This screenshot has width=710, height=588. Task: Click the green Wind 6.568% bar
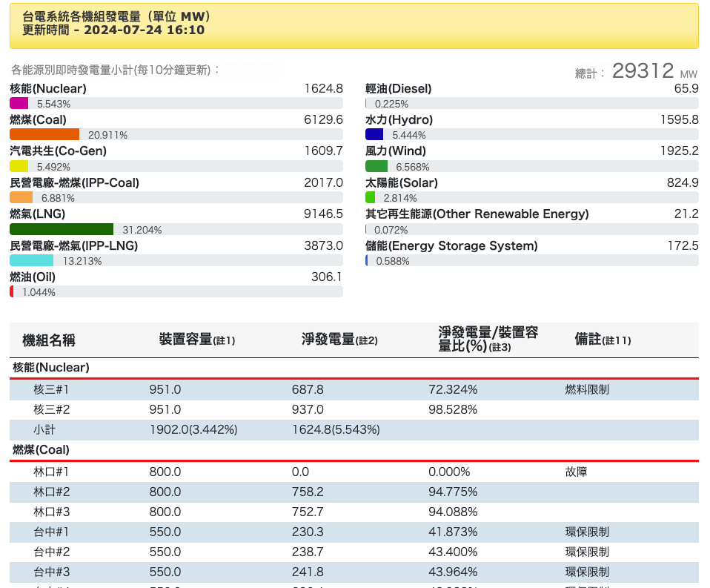[x=376, y=166]
